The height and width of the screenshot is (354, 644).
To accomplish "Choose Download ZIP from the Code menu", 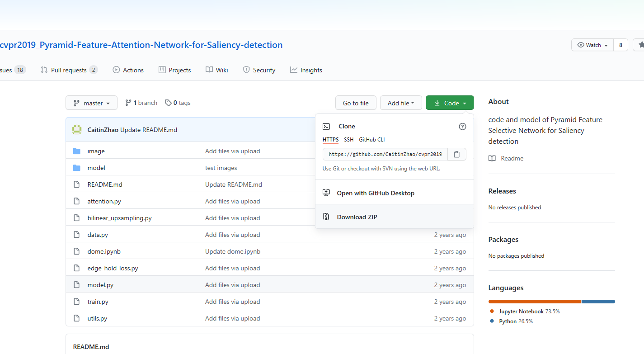I will tap(395, 217).
